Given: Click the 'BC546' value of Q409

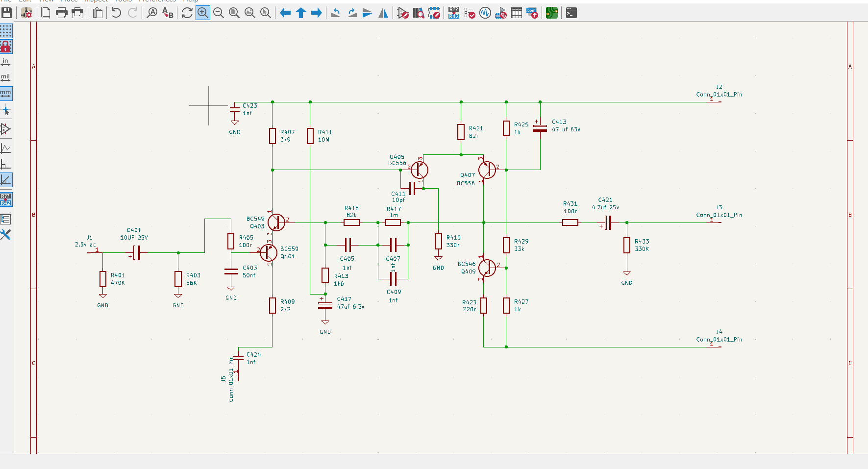Looking at the screenshot, I should (x=467, y=264).
